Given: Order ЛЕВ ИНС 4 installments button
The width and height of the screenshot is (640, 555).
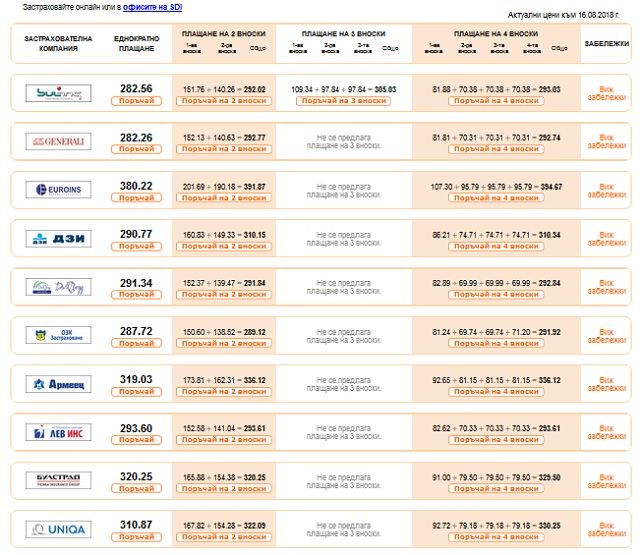Looking at the screenshot, I should coord(496,440).
